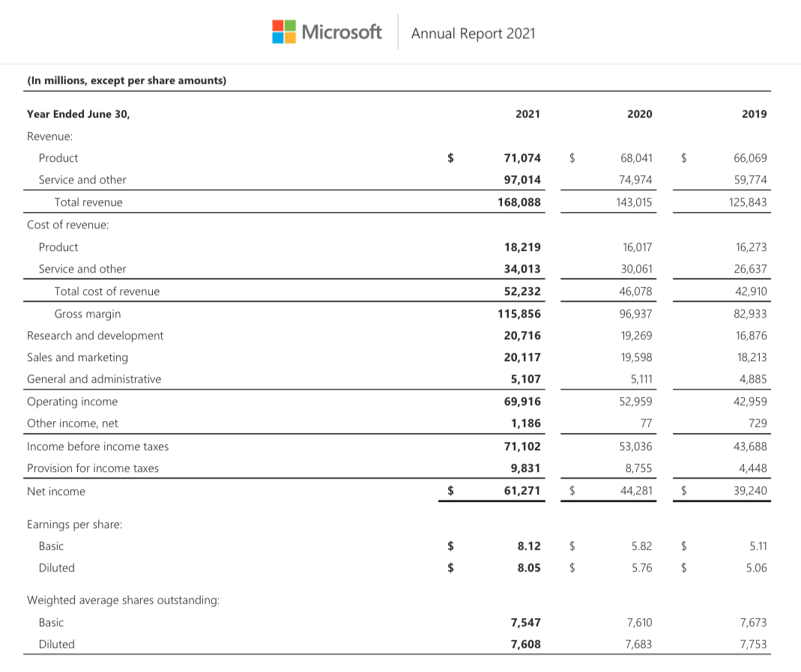The width and height of the screenshot is (801, 672).
Task: Select the "Annual Report 2021" title text
Action: (473, 34)
